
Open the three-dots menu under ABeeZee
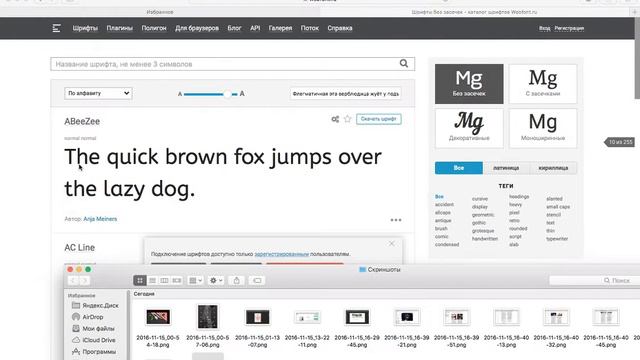[396, 220]
